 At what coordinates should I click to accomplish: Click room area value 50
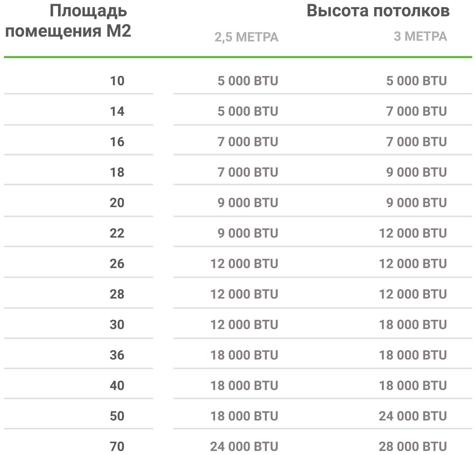(x=117, y=416)
